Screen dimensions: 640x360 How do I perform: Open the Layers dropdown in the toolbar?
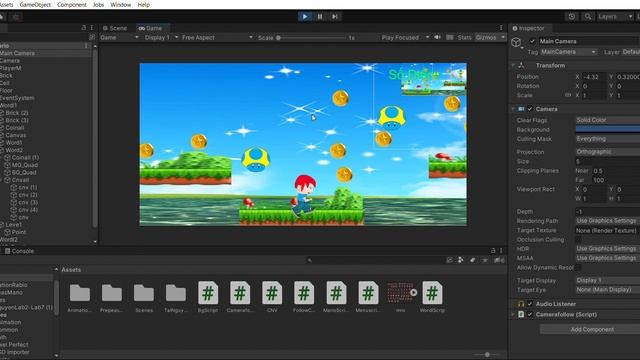click(615, 17)
